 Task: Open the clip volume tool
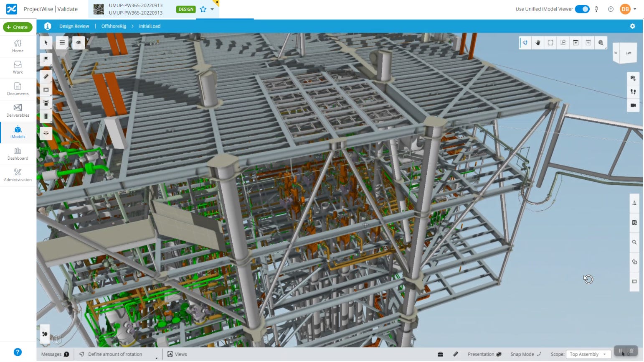[x=46, y=103]
